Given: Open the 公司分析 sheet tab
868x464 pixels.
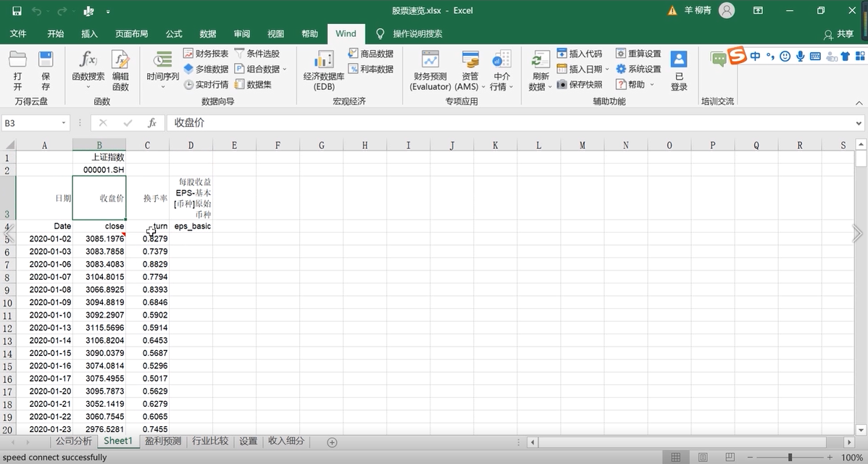Looking at the screenshot, I should [x=74, y=442].
